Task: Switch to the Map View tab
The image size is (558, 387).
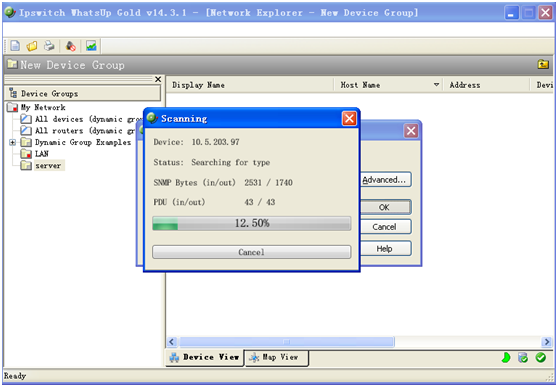Action: (x=277, y=357)
